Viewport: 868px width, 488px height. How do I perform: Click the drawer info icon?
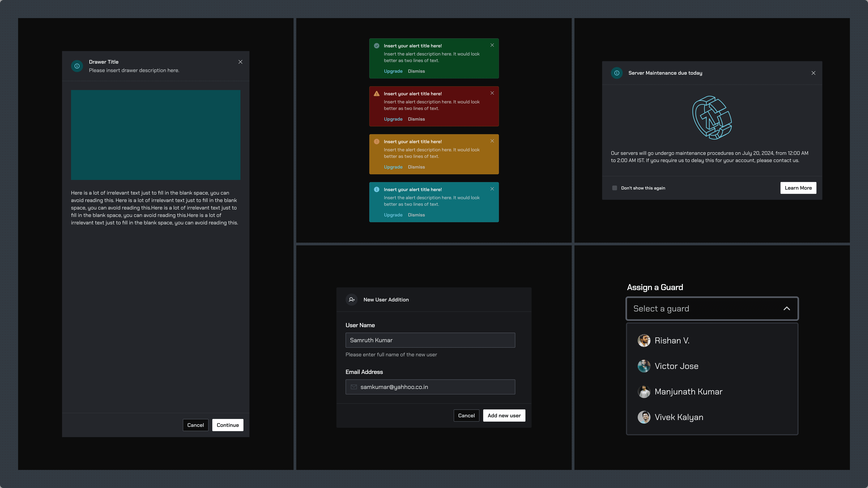77,66
